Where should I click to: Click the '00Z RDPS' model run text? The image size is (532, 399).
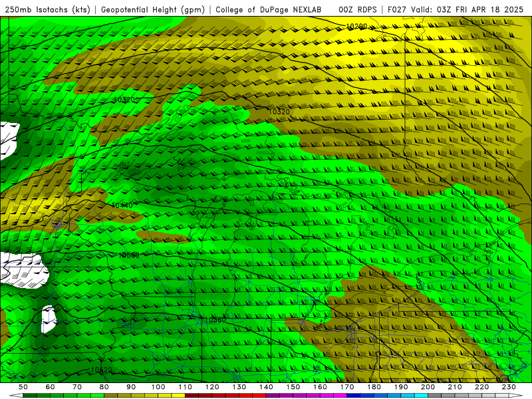pyautogui.click(x=358, y=9)
